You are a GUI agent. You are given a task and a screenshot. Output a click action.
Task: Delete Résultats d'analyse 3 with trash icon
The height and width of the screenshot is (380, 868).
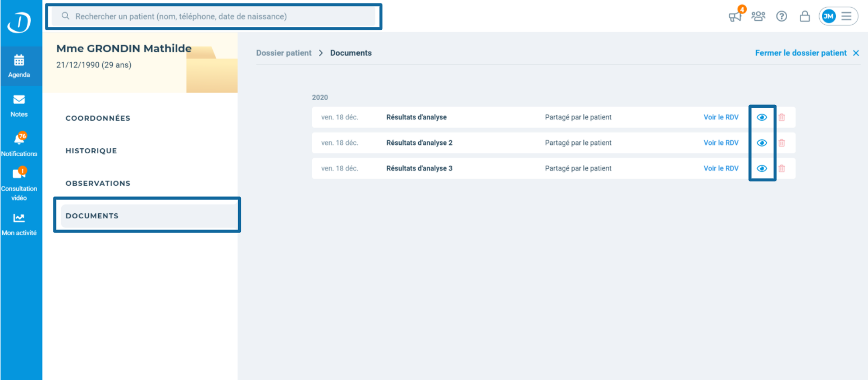tap(782, 168)
